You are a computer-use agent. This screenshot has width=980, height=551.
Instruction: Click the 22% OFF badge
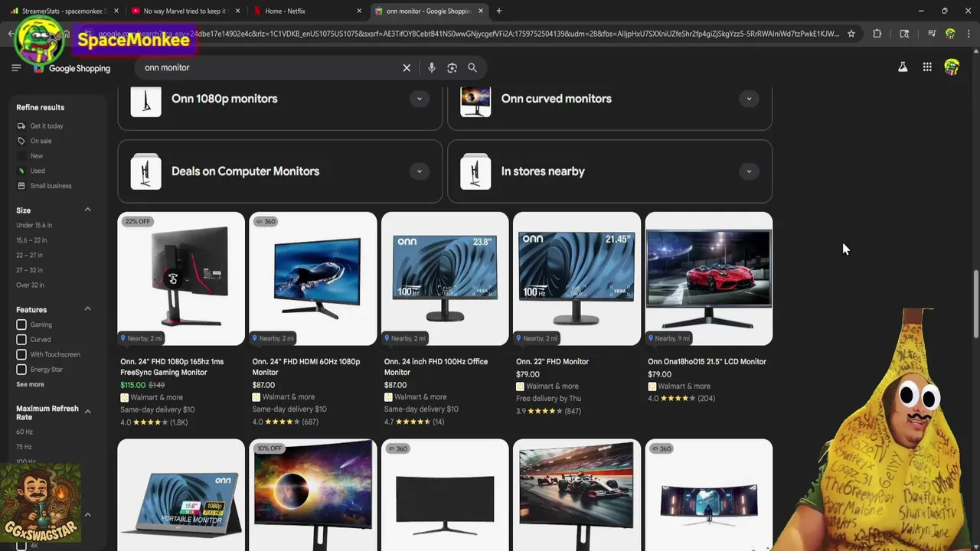pyautogui.click(x=138, y=221)
